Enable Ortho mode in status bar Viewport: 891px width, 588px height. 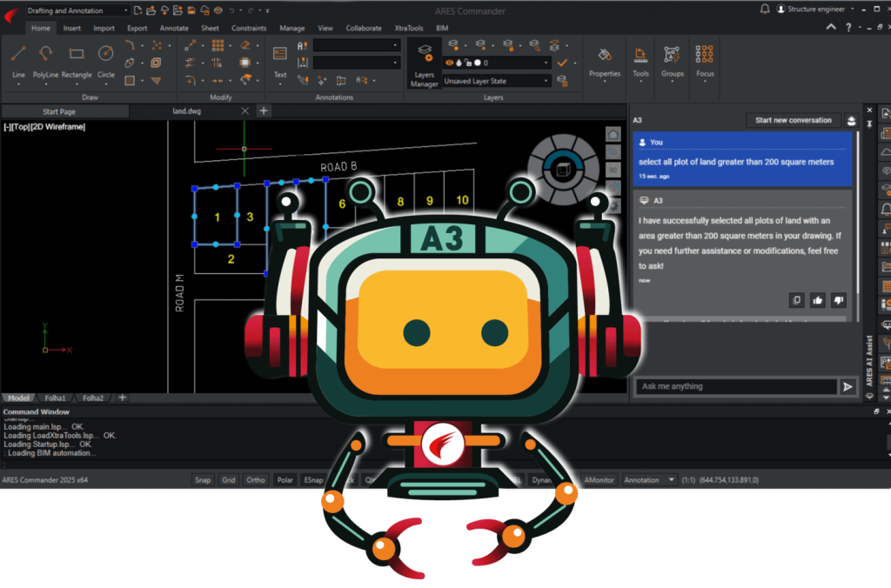(x=256, y=480)
